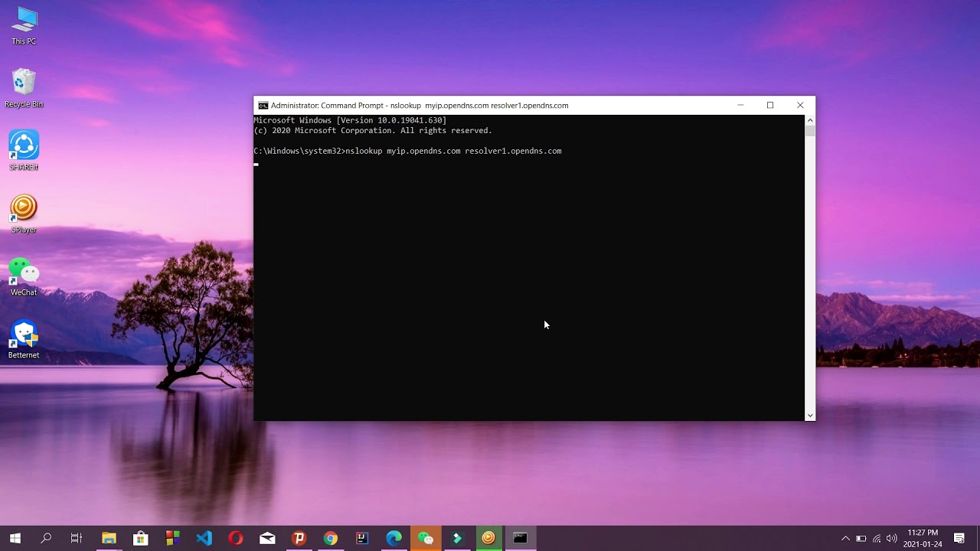Viewport: 980px width, 551px height.
Task: Open volume control in tray
Action: point(892,539)
